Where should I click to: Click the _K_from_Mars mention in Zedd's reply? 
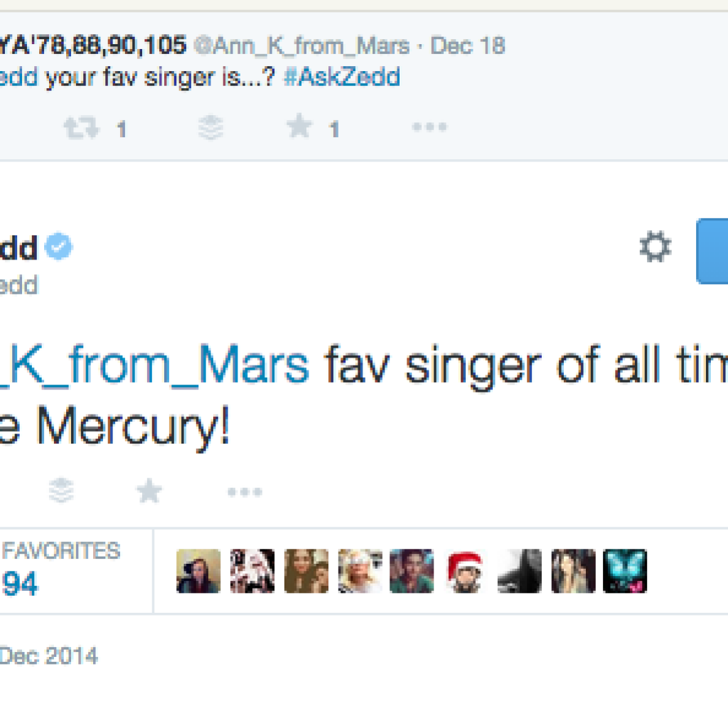(x=154, y=366)
